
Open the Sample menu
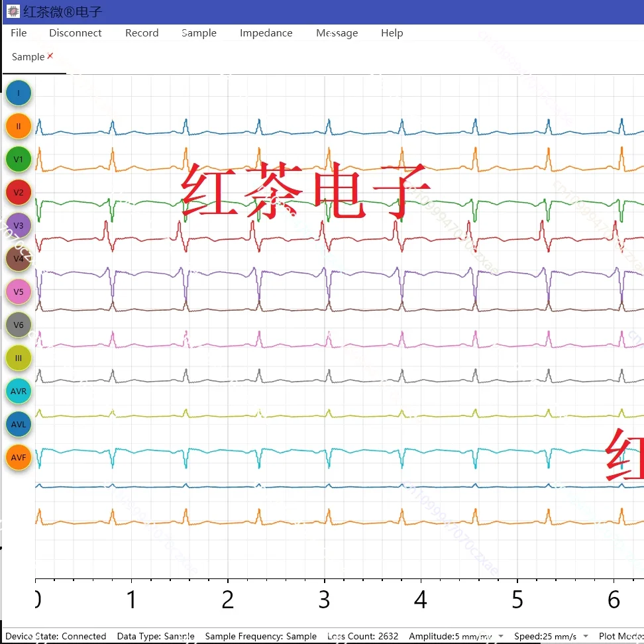199,33
